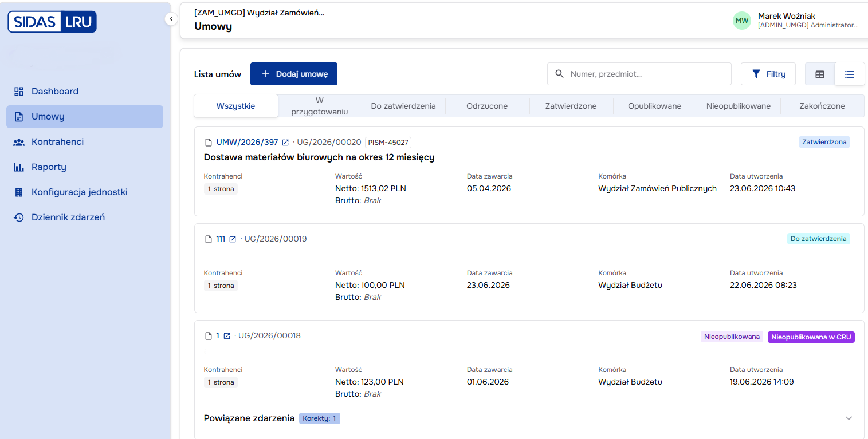Viewport: 868px width, 439px height.
Task: Open Kontrahenci from the people icon
Action: click(19, 142)
